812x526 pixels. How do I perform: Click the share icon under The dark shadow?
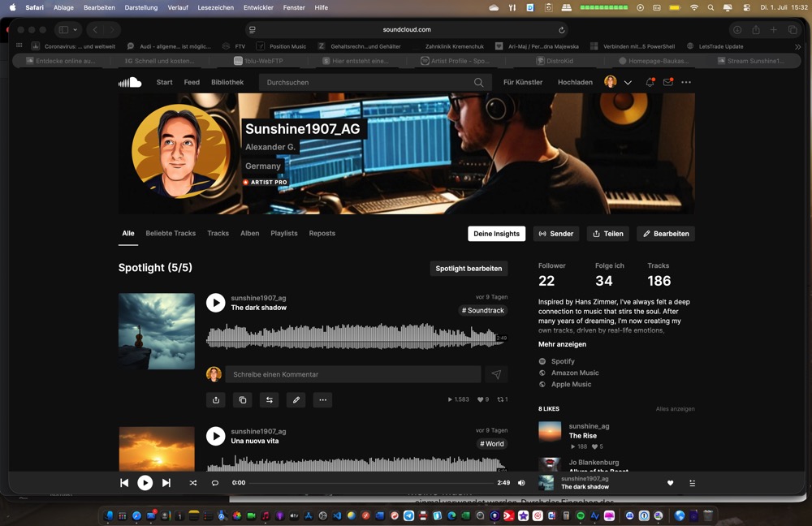216,400
